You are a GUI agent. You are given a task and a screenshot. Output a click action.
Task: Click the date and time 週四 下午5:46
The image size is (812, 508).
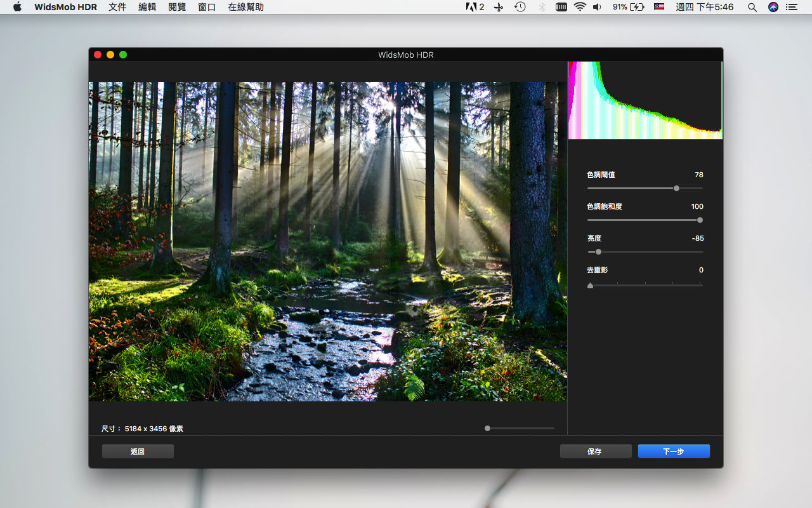(x=705, y=7)
